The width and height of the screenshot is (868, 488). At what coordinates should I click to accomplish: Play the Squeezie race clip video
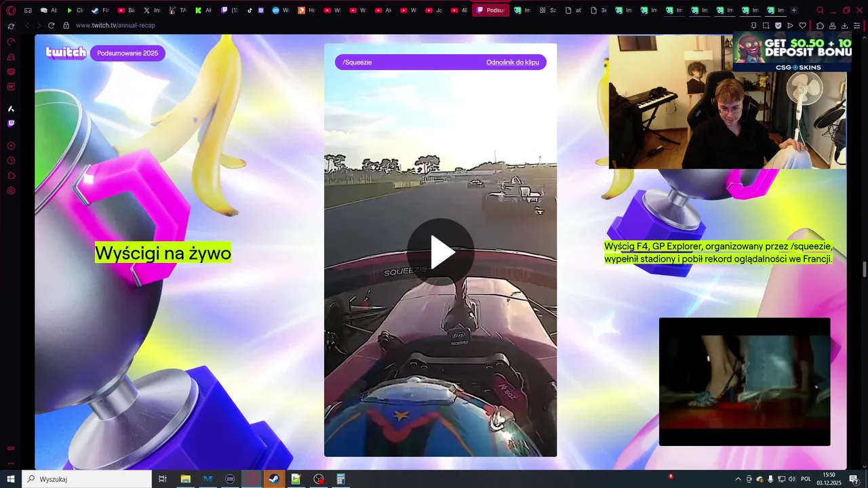441,252
